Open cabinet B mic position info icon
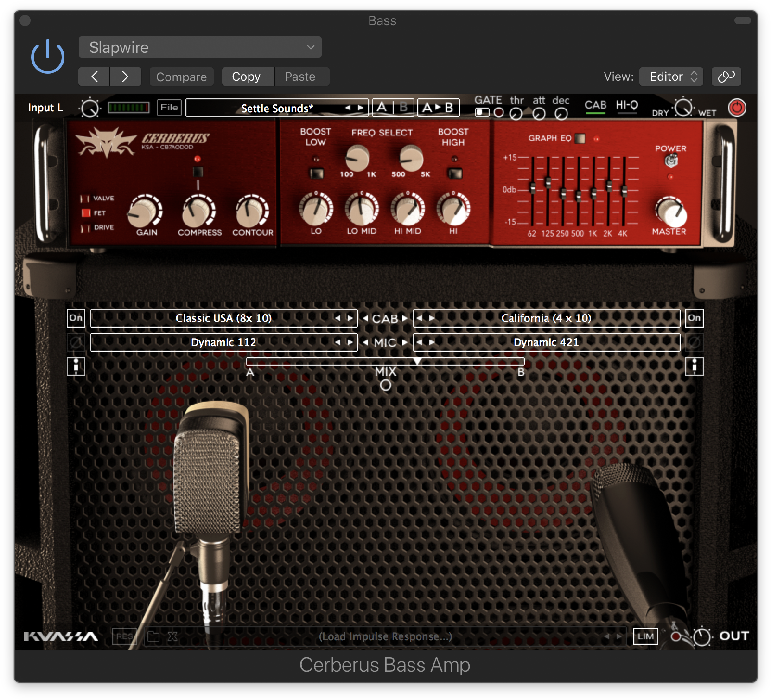 [694, 366]
